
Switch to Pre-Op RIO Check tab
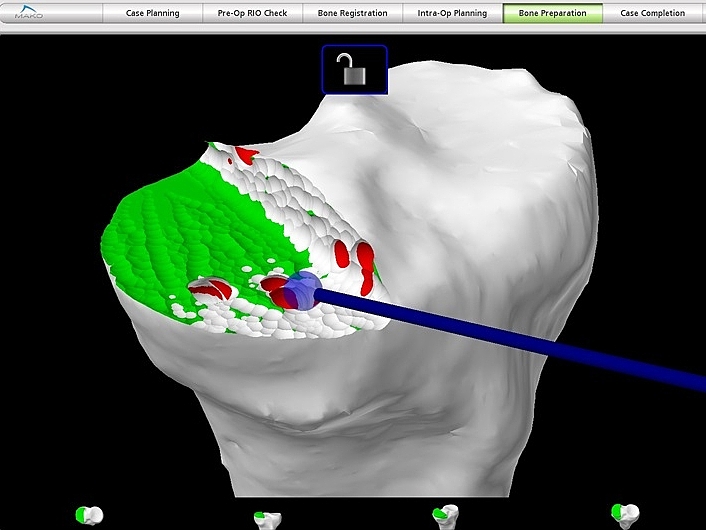coord(252,14)
